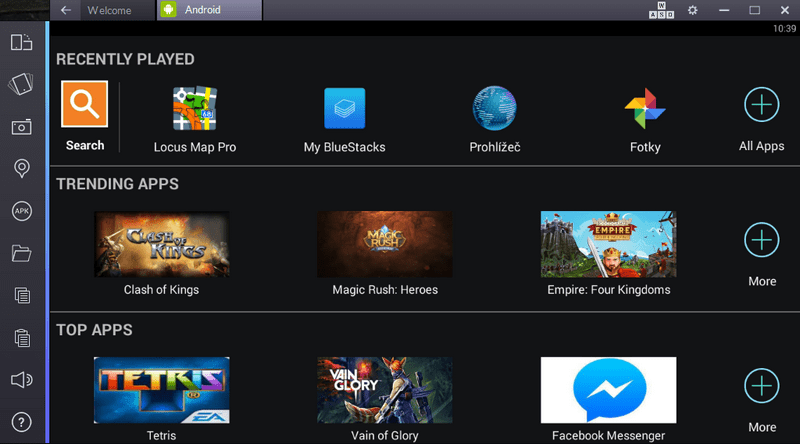Click the Magic Rush: Heroes caption
The height and width of the screenshot is (444, 800).
coord(385,290)
